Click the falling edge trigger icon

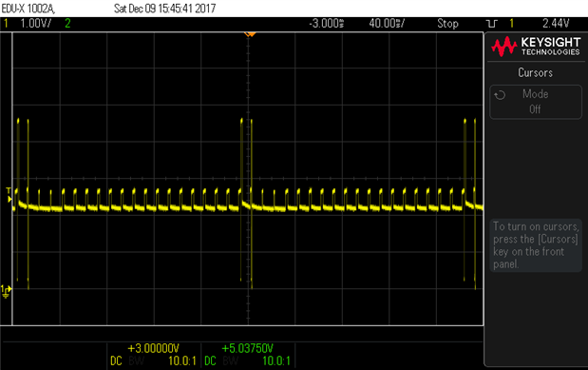point(492,24)
